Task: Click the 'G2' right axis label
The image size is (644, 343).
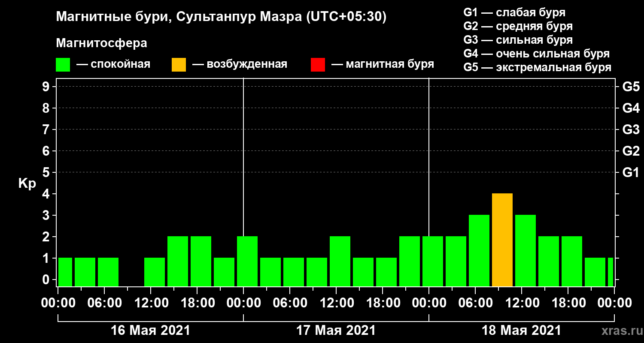Action: pyautogui.click(x=631, y=151)
